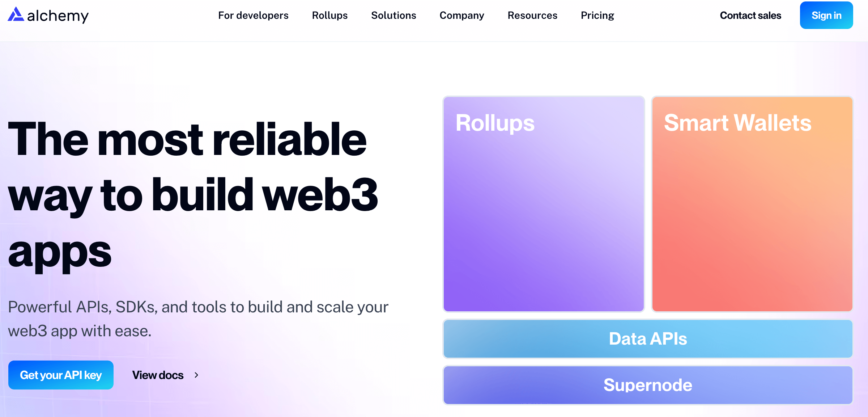868x417 pixels.
Task: Click the Contact sales link
Action: tap(750, 15)
